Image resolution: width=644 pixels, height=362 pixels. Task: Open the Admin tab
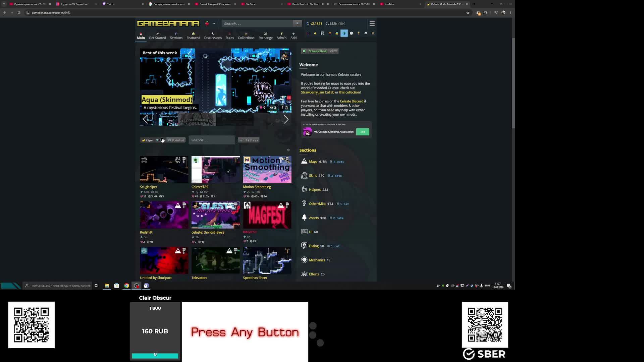pyautogui.click(x=281, y=36)
